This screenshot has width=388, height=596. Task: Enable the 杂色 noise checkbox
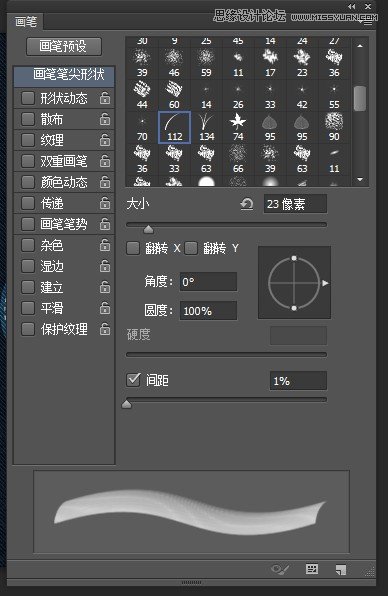[28, 245]
